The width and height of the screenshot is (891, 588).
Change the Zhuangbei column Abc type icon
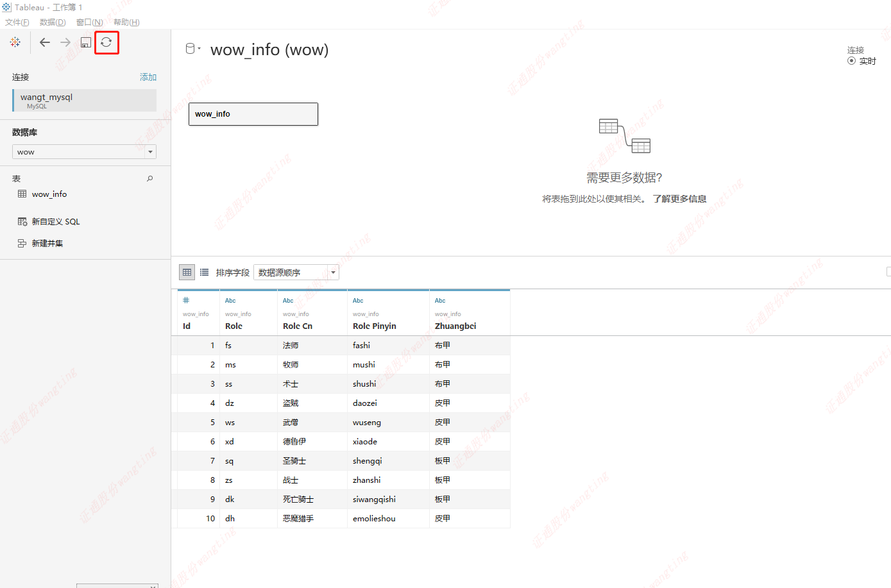tap(440, 301)
